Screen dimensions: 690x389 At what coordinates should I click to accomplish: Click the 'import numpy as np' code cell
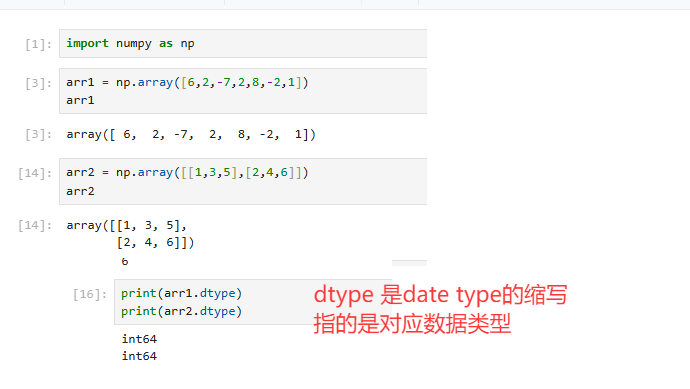point(243,44)
